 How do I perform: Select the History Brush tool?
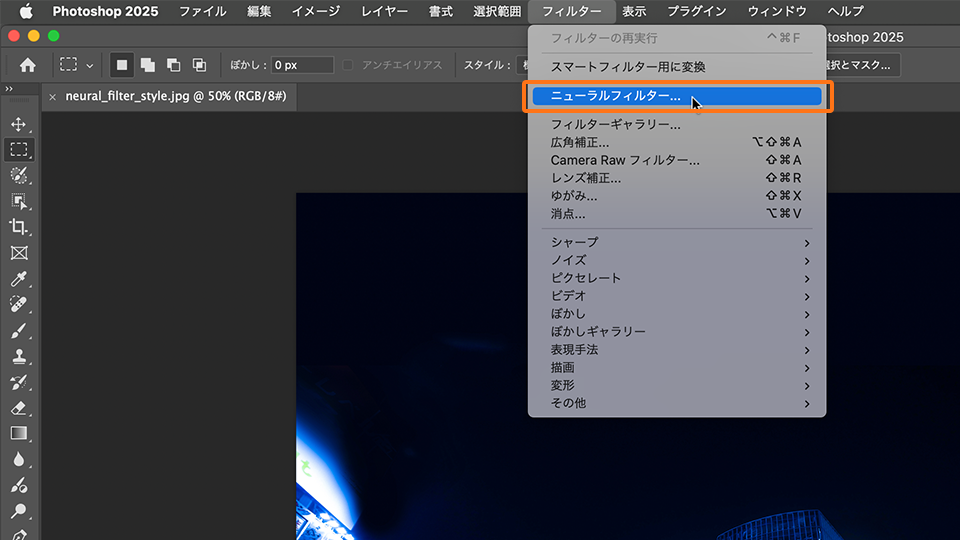[18, 383]
